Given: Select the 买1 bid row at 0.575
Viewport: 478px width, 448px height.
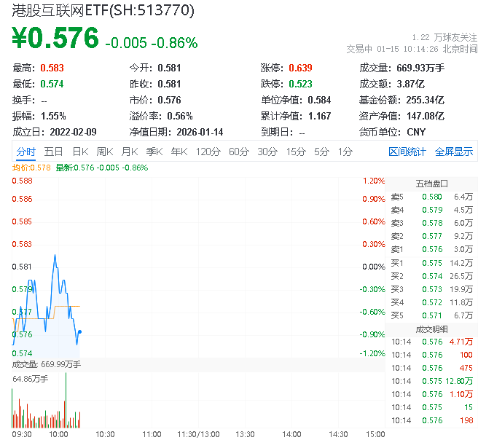Looking at the screenshot, I should coord(431,263).
